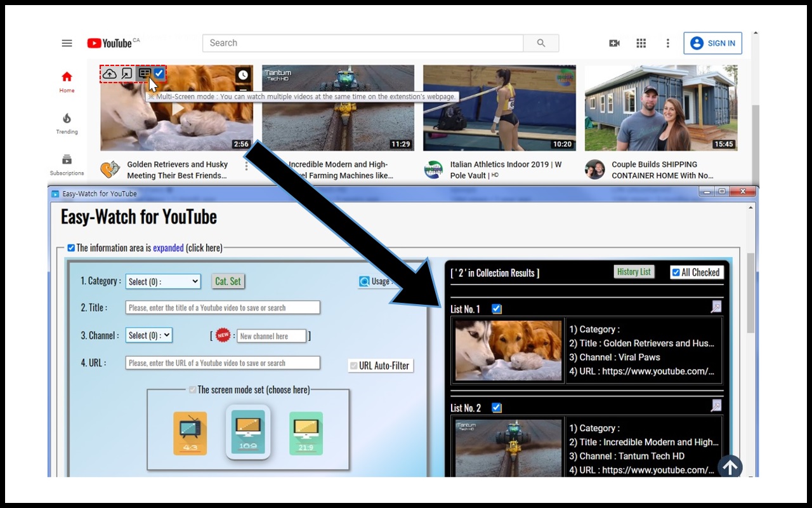812x508 pixels.
Task: Click the red NEW badge icon
Action: [x=223, y=335]
